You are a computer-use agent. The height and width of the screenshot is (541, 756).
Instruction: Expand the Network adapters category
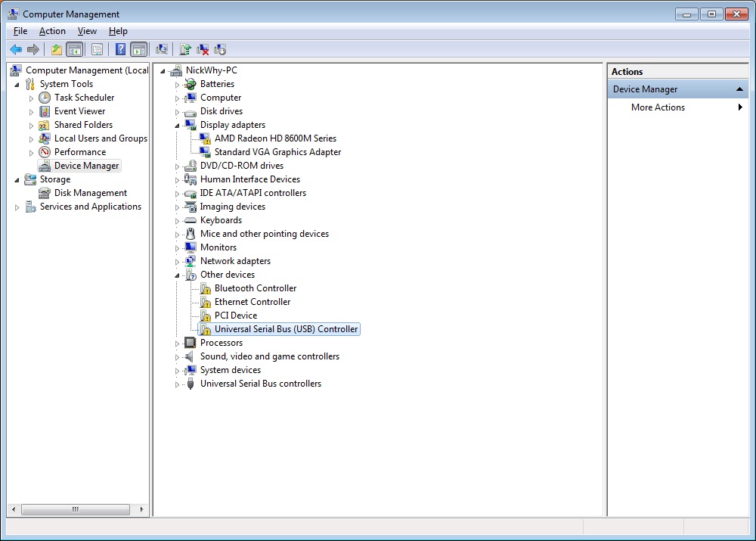178,261
